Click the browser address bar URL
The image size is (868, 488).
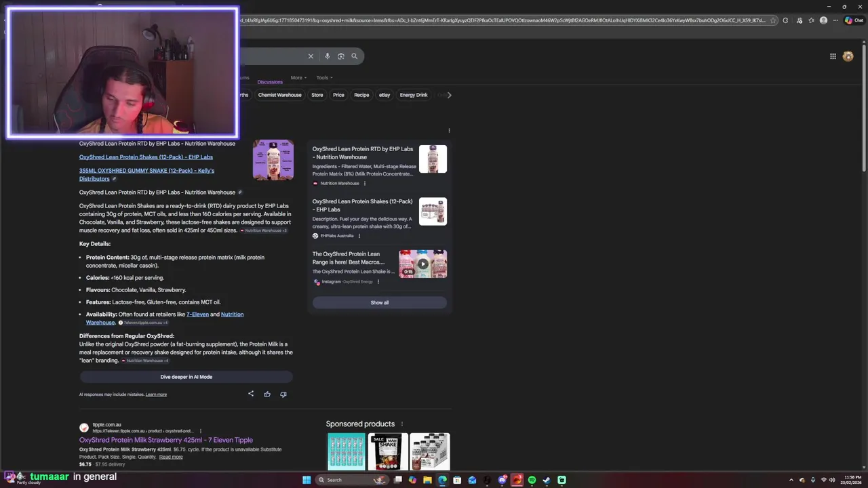[x=502, y=20]
